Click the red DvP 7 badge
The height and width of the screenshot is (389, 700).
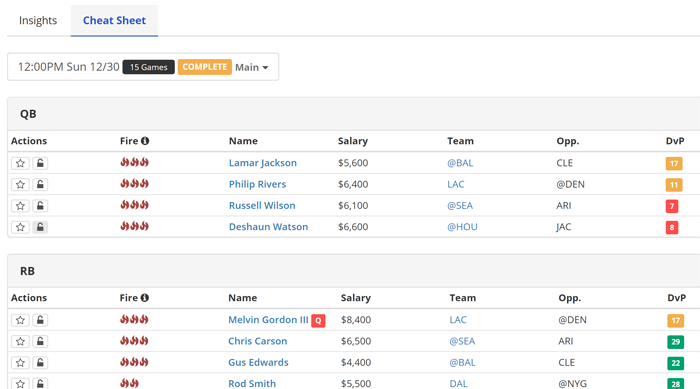coord(672,206)
